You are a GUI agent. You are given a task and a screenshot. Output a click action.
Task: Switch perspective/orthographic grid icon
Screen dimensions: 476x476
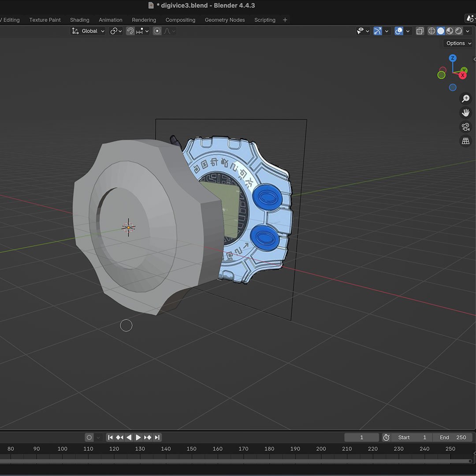pyautogui.click(x=465, y=141)
